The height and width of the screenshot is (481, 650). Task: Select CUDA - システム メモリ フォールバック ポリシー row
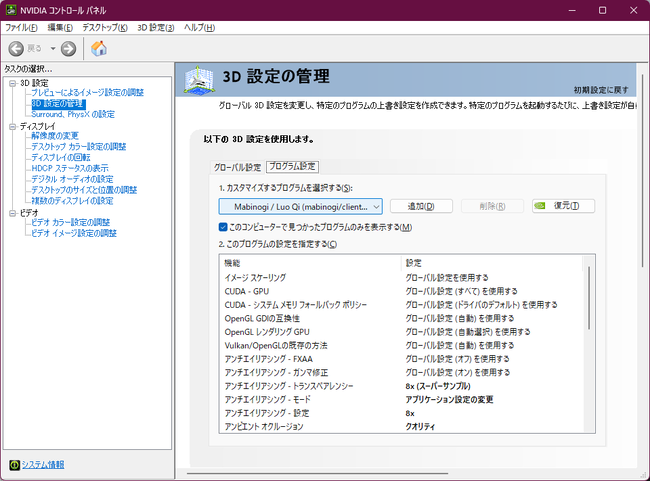[400, 305]
